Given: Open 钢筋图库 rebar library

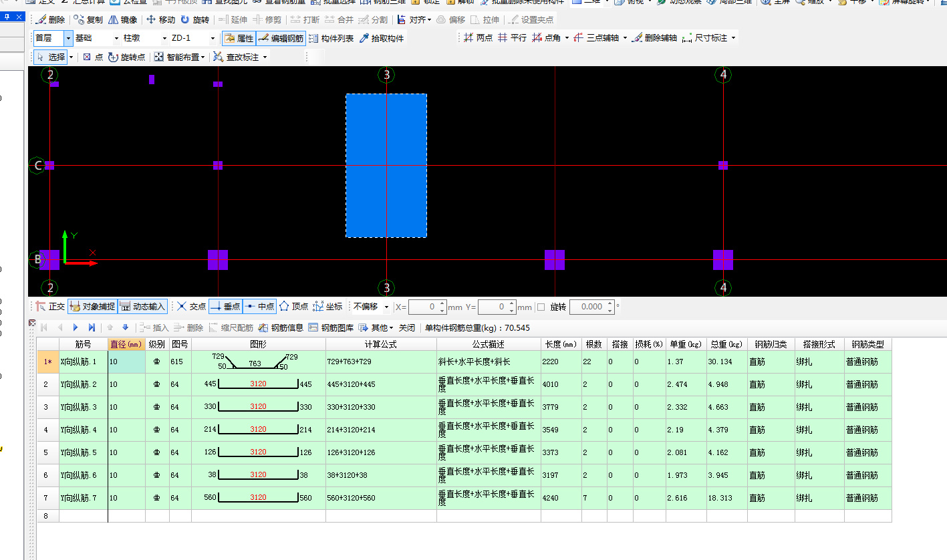Looking at the screenshot, I should pyautogui.click(x=331, y=328).
